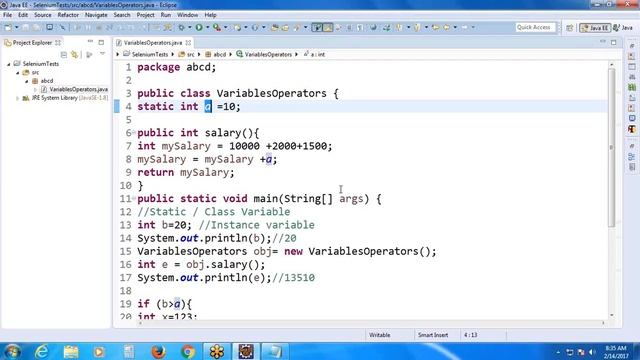Image resolution: width=640 pixels, height=360 pixels.
Task: Click the Open Perspective icon
Action: [569, 27]
